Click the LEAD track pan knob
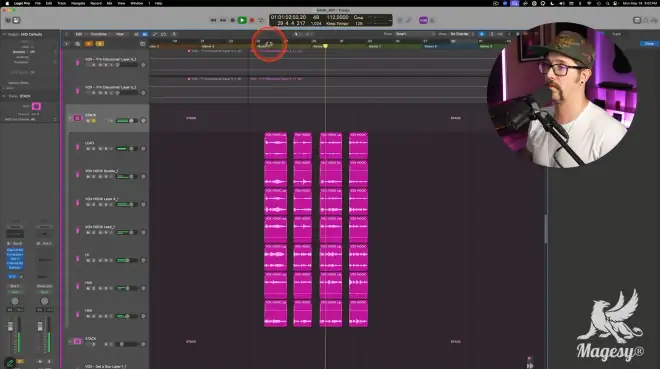This screenshot has height=369, width=660. [x=143, y=149]
